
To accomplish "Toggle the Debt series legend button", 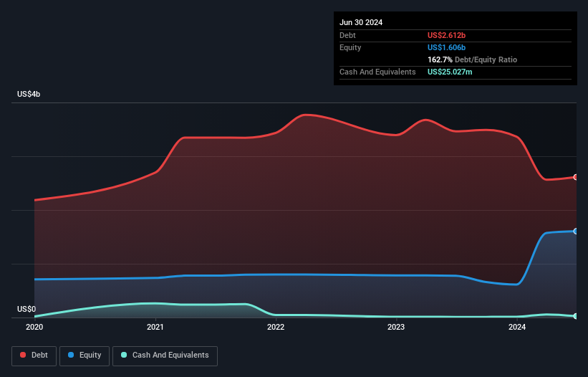I will (x=34, y=355).
